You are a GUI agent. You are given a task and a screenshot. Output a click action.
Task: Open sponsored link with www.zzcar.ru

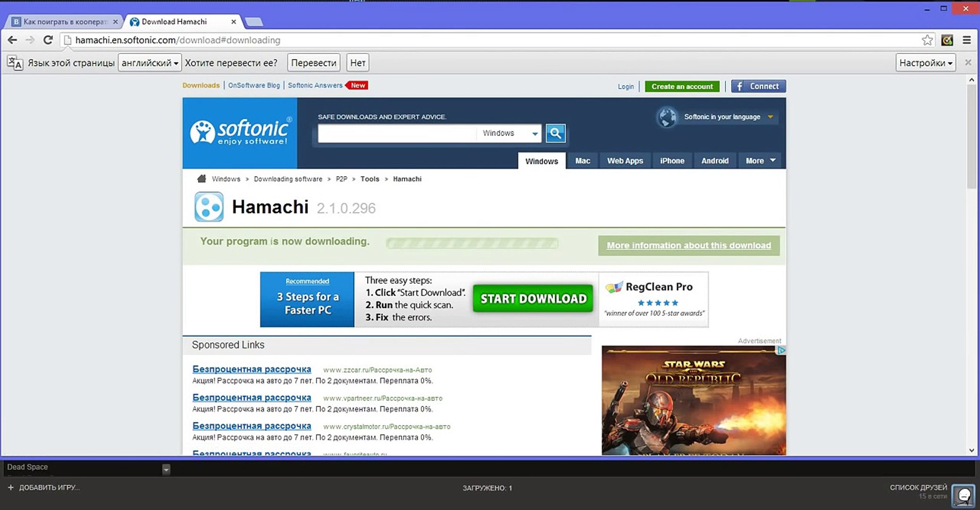click(252, 369)
